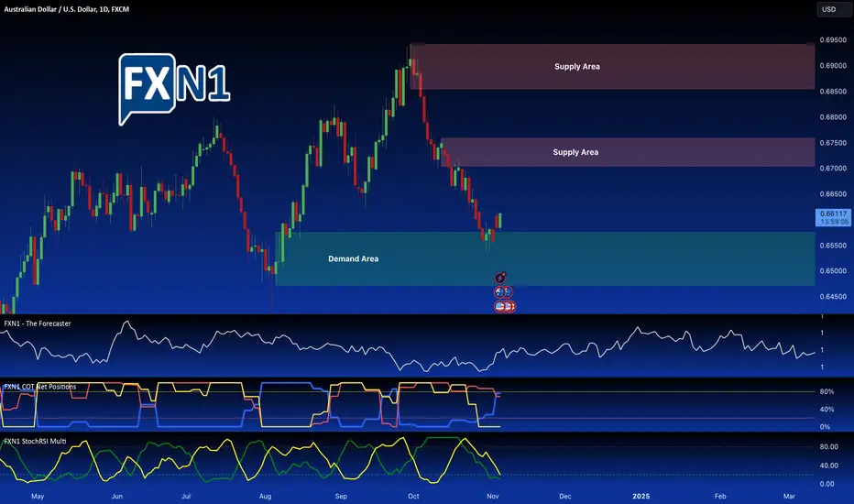Image resolution: width=854 pixels, height=504 pixels.
Task: Click the Feb label on the time axis
Action: point(720,497)
